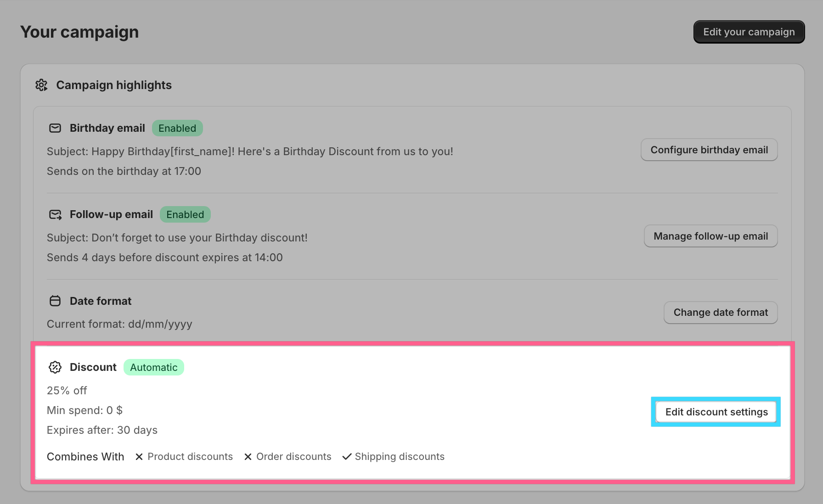The width and height of the screenshot is (823, 504).
Task: Click the Campaign highlights gear icon
Action: [x=42, y=85]
